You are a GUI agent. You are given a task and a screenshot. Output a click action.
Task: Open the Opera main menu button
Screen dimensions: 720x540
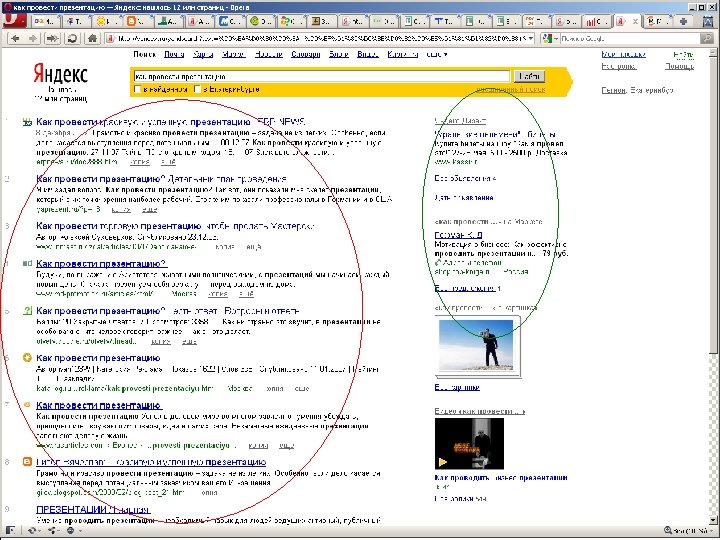pyautogui.click(x=14, y=21)
